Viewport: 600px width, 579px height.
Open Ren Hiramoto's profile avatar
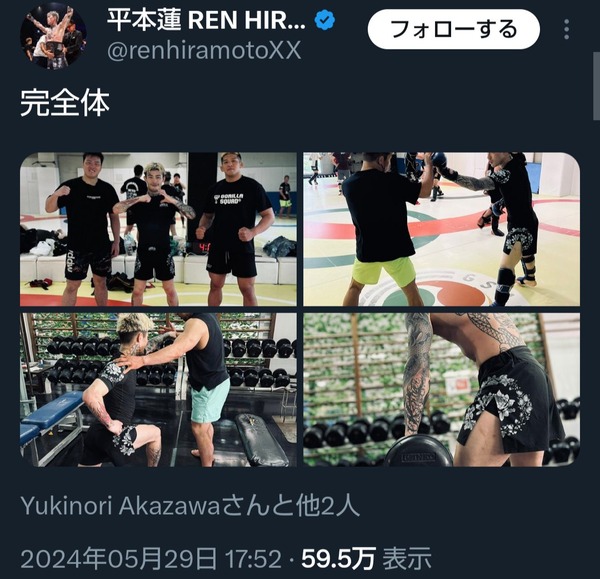(x=53, y=36)
